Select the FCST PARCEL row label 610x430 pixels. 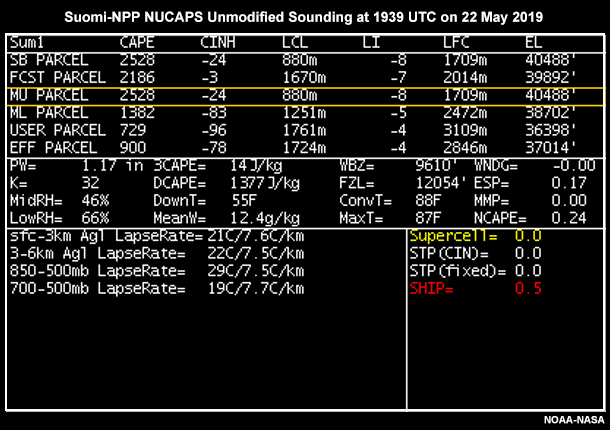point(58,78)
